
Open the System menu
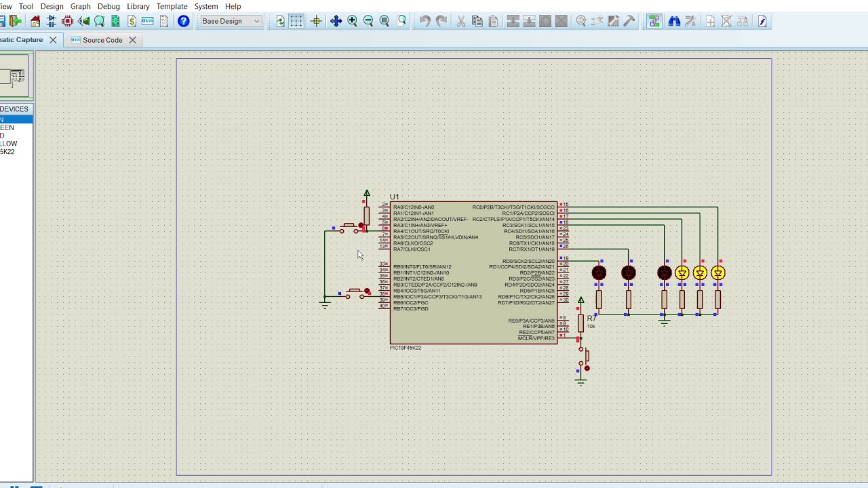(x=206, y=6)
